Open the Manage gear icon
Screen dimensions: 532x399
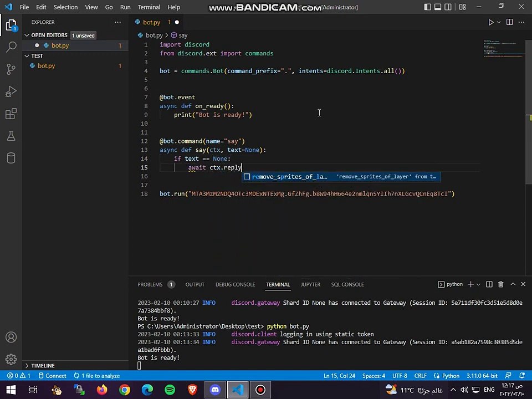coord(11,359)
